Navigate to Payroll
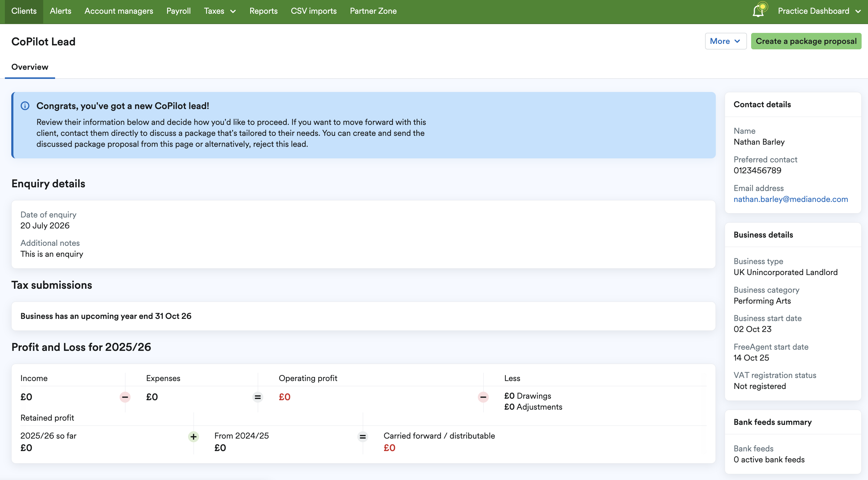This screenshot has width=868, height=480. pos(179,11)
